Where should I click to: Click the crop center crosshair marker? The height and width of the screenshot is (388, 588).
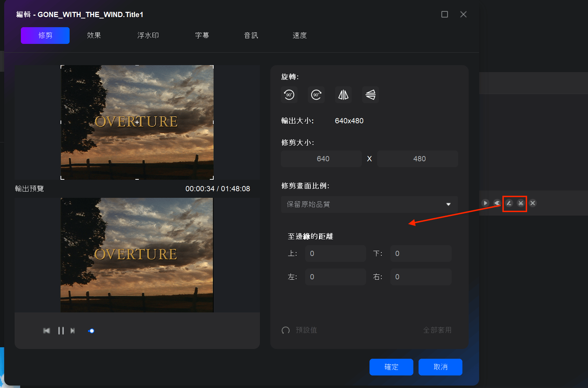pos(137,122)
